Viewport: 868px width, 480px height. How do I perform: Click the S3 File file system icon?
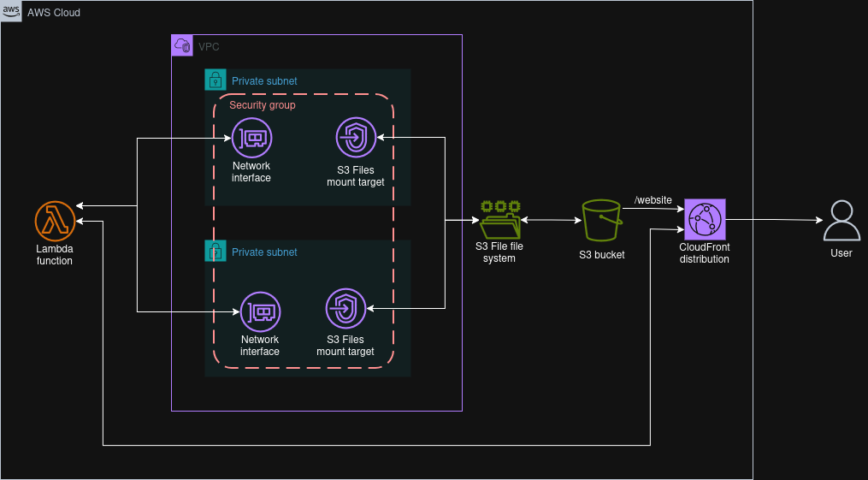point(500,220)
